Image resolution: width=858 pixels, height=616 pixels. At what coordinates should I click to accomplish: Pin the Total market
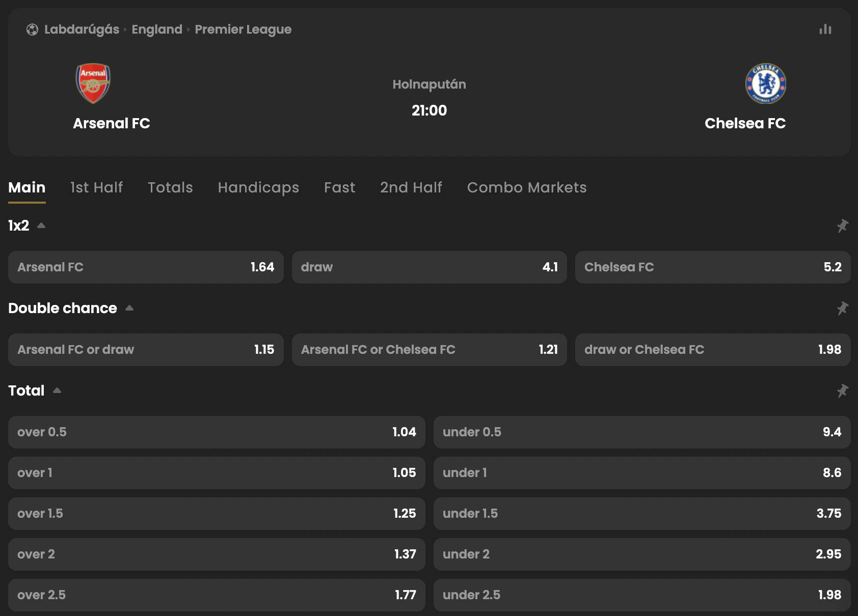coord(843,390)
